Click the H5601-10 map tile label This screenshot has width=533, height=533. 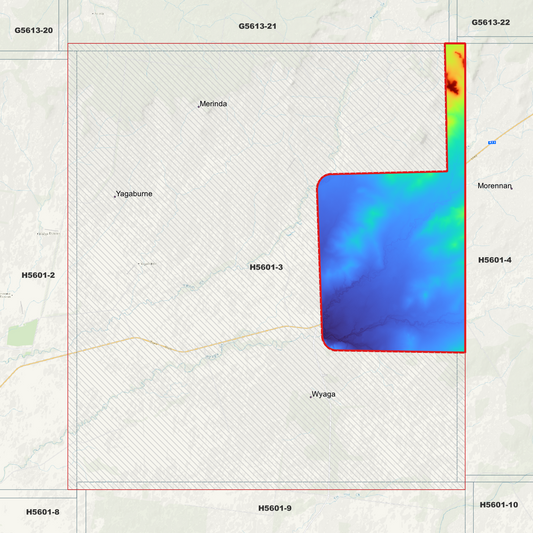click(x=499, y=505)
